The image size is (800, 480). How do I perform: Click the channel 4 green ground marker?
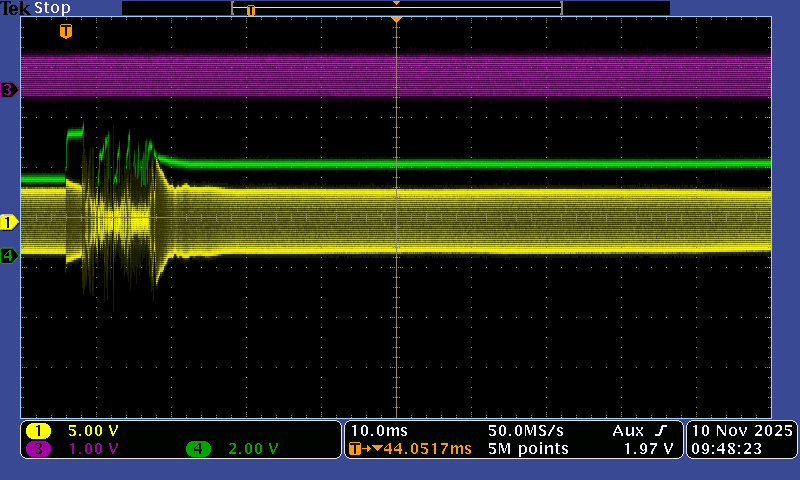[x=9, y=256]
